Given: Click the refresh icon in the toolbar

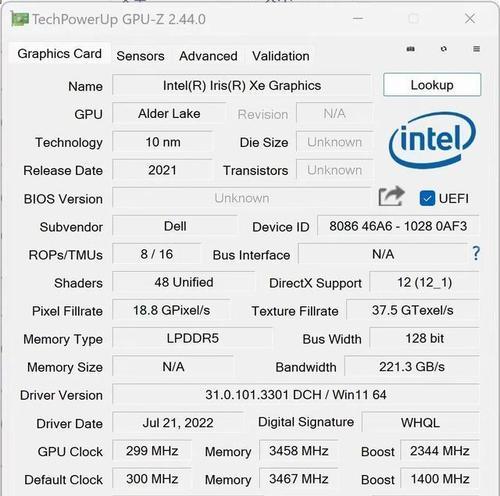Looking at the screenshot, I should click(x=444, y=49).
